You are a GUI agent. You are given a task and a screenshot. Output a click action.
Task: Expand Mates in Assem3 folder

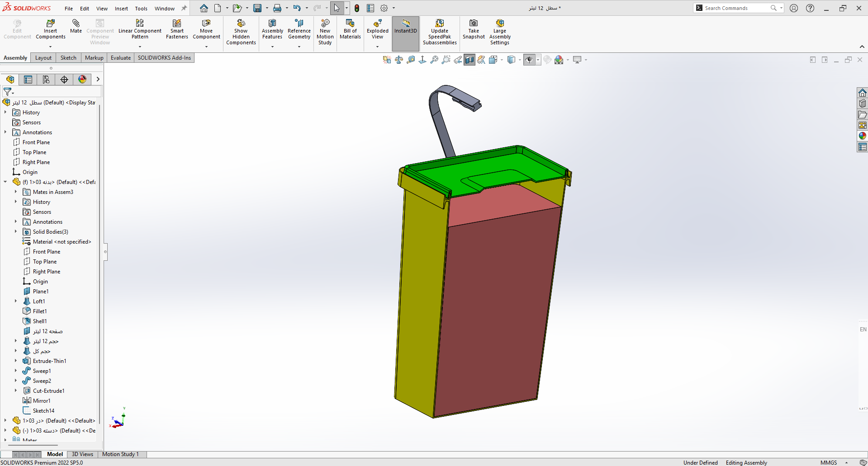(16, 192)
